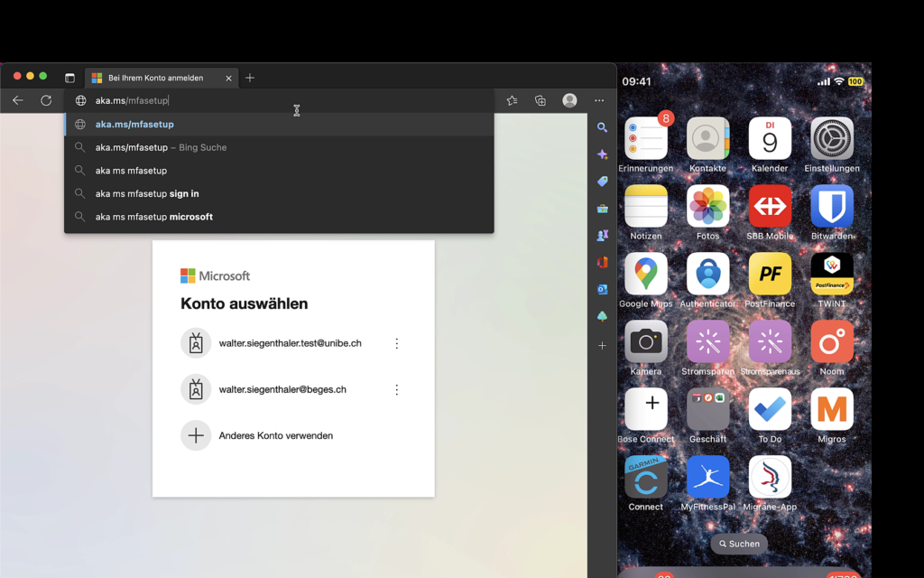Screen dimensions: 924x578
Task: Open options for walter.siegenthaler.test@unibe.ch account
Action: click(396, 343)
